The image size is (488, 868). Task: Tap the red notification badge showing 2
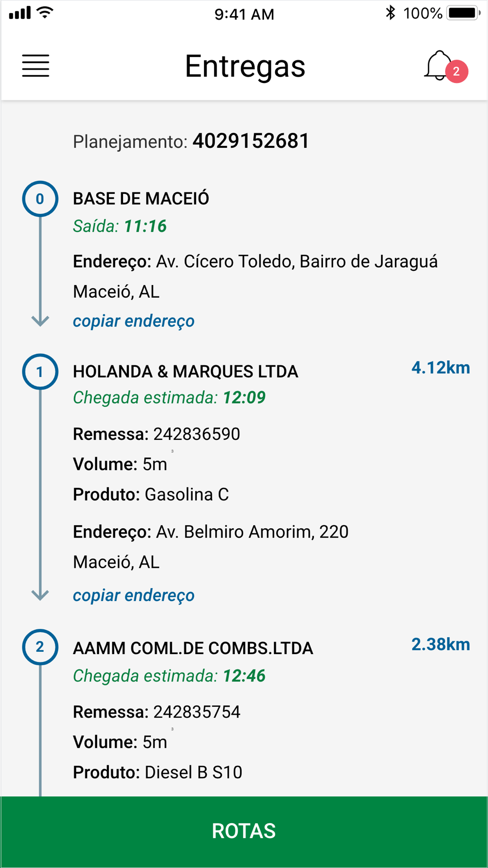click(456, 72)
